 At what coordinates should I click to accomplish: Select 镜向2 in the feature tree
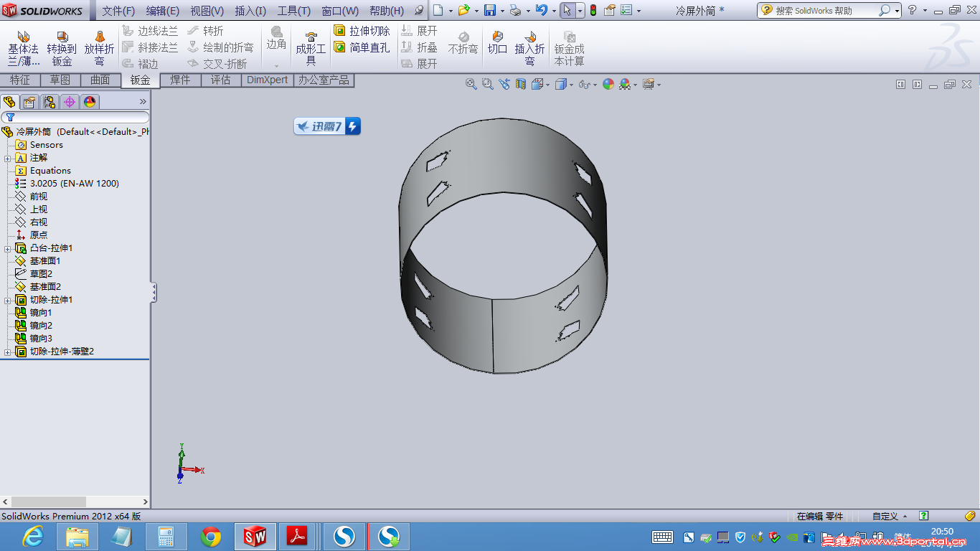[x=40, y=326]
